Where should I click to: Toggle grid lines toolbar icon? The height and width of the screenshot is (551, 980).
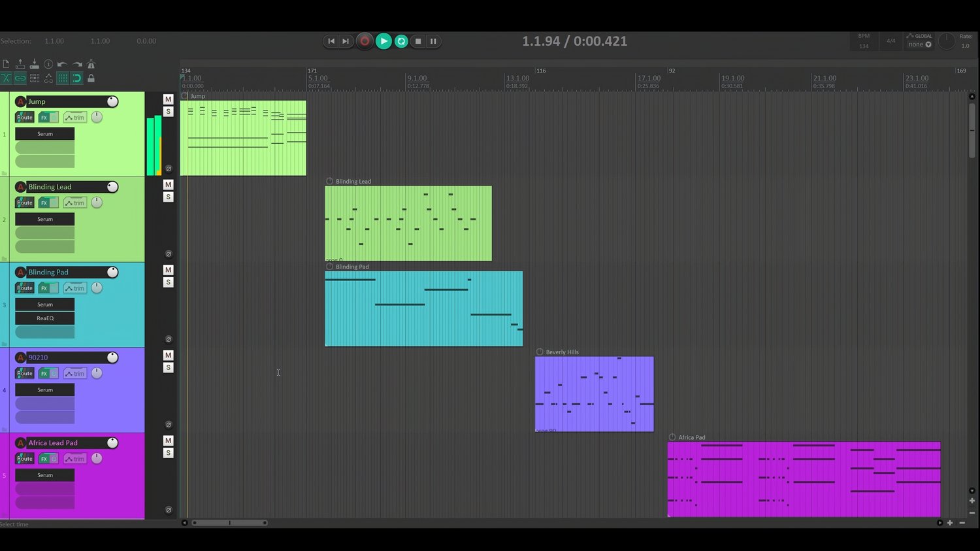tap(63, 78)
